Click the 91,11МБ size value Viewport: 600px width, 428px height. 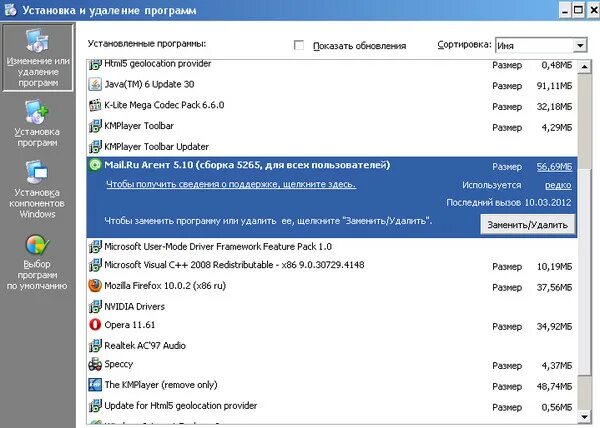click(x=554, y=86)
